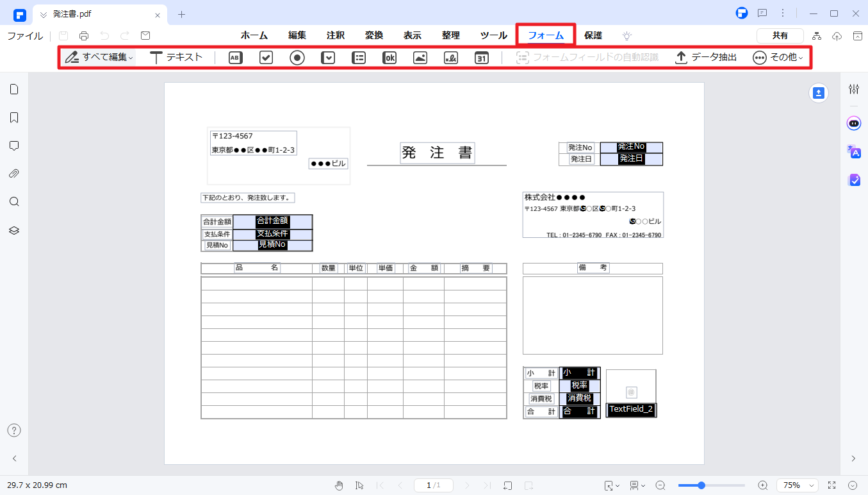Click the page number input field
The height and width of the screenshot is (495, 868).
pyautogui.click(x=434, y=485)
